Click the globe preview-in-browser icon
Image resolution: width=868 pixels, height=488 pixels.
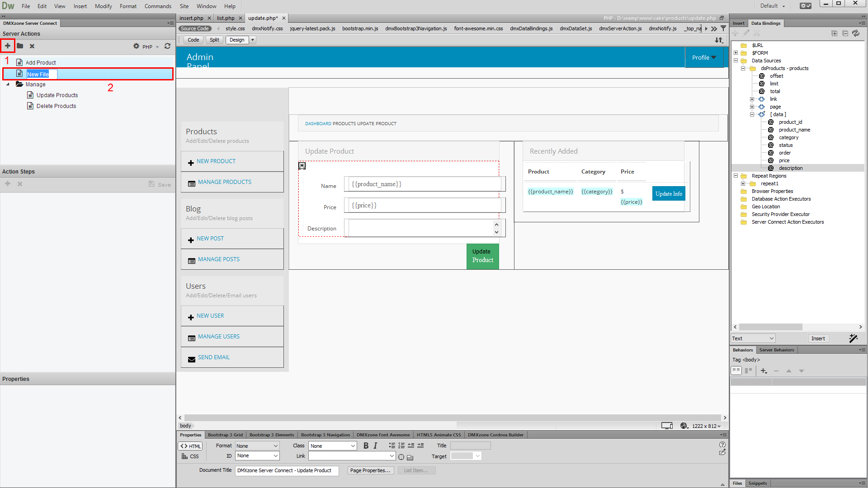[x=684, y=426]
